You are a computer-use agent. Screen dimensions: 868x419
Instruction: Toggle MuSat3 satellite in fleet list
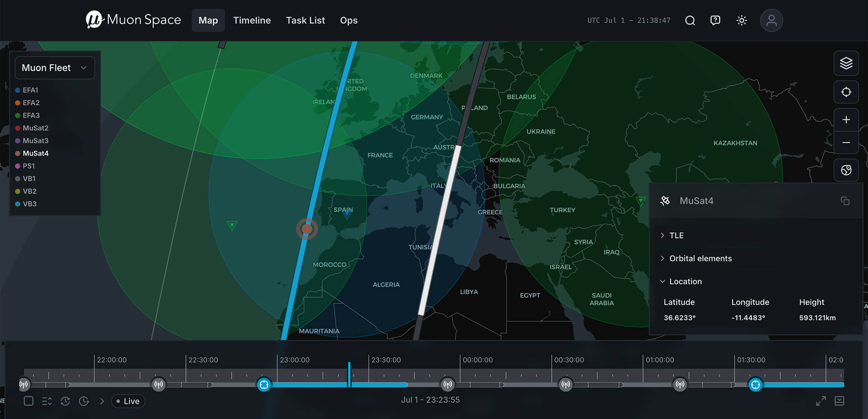[32, 141]
